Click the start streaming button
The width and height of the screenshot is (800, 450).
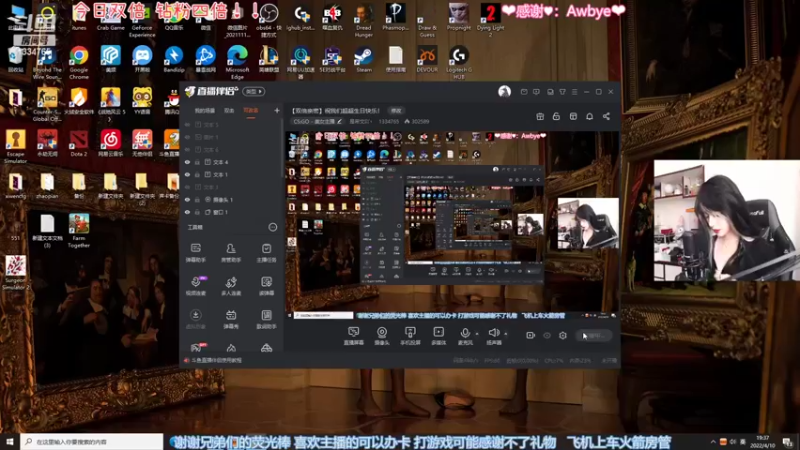[593, 335]
